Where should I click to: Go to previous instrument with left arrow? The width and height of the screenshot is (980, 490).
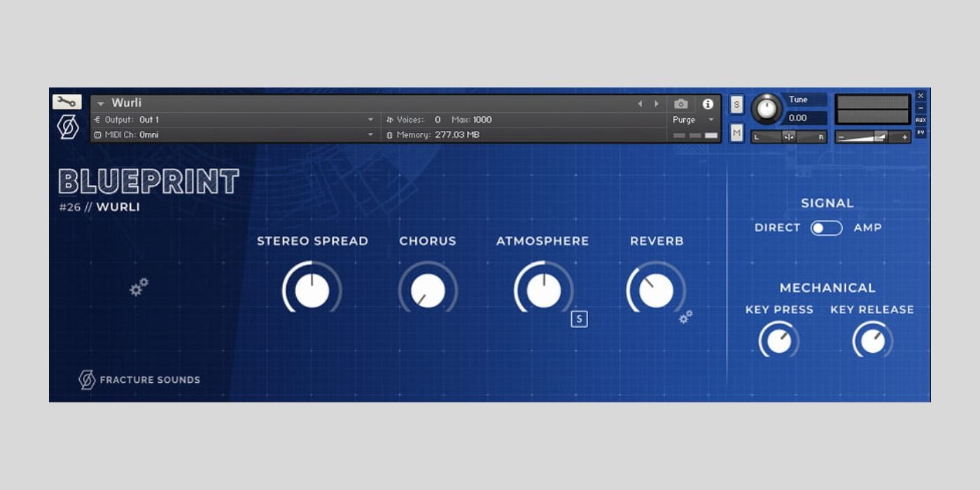click(640, 104)
